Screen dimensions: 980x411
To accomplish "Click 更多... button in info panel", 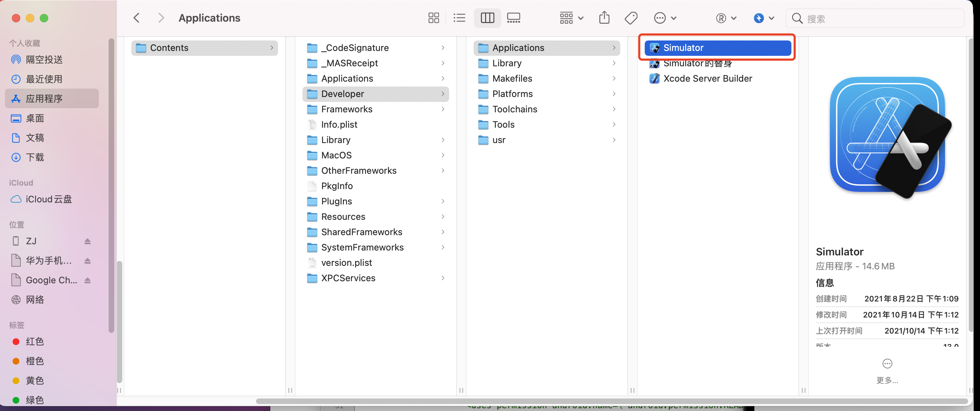I will (887, 380).
